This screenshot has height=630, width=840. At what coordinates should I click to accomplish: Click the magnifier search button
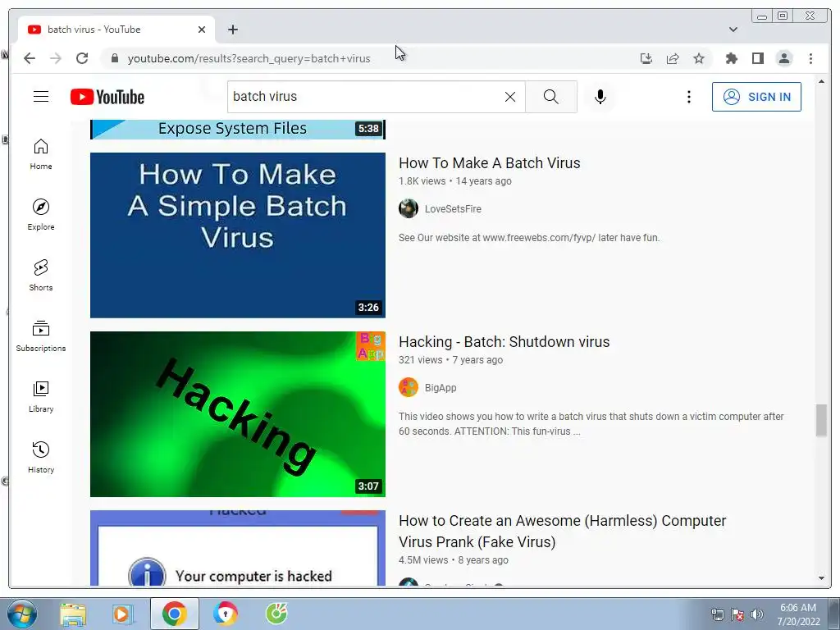(x=550, y=97)
